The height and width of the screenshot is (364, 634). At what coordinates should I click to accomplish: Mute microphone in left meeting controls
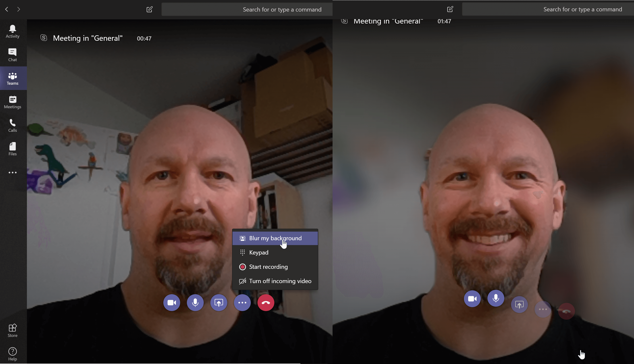point(195,302)
